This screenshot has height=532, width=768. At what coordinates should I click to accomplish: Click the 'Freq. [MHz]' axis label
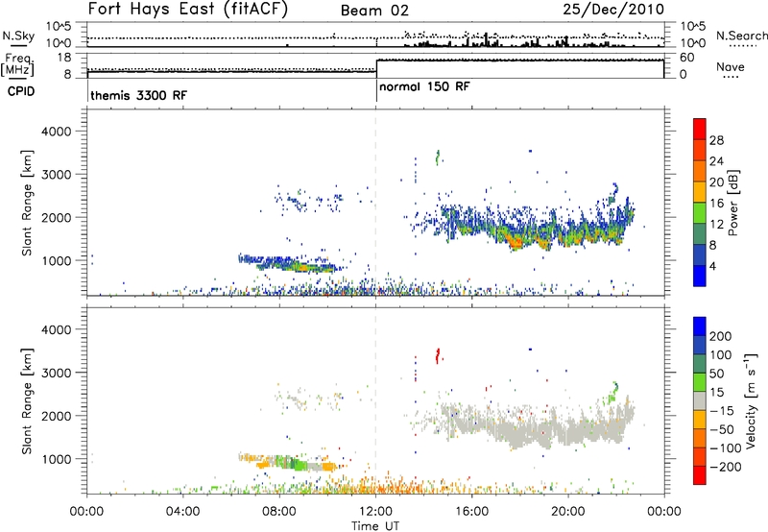pos(17,65)
